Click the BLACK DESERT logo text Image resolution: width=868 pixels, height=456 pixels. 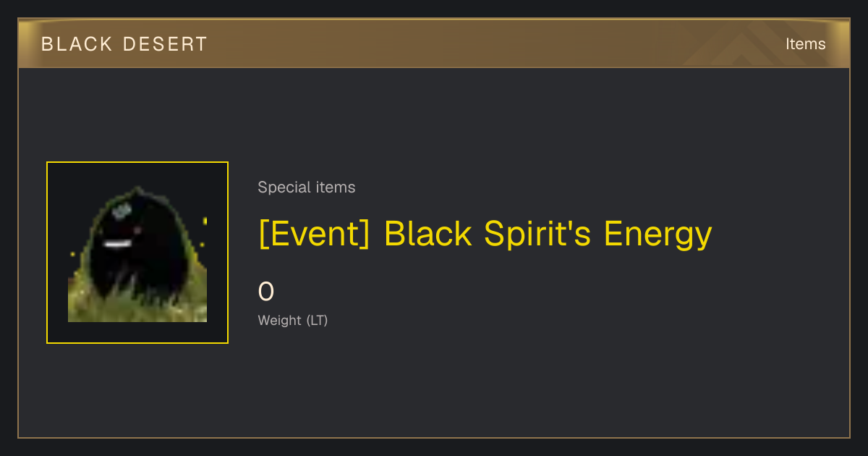[x=124, y=44]
